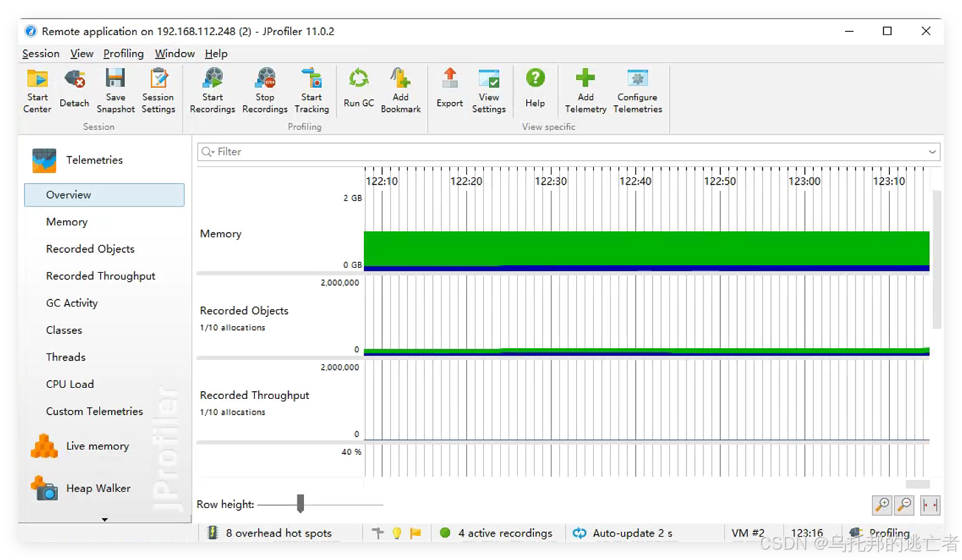This screenshot has width=962, height=560.
Task: Open the Filter dropdown arrow
Action: (x=932, y=152)
